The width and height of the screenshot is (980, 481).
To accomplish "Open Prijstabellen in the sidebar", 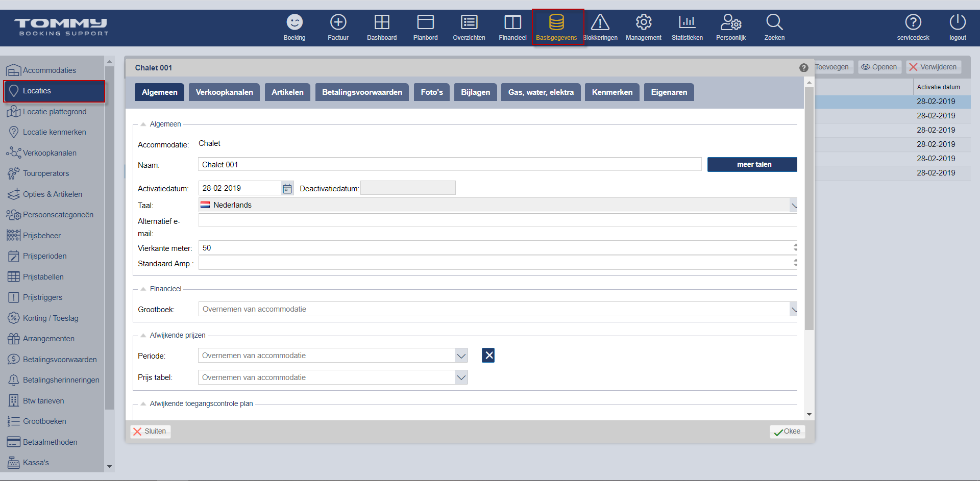I will [x=53, y=277].
